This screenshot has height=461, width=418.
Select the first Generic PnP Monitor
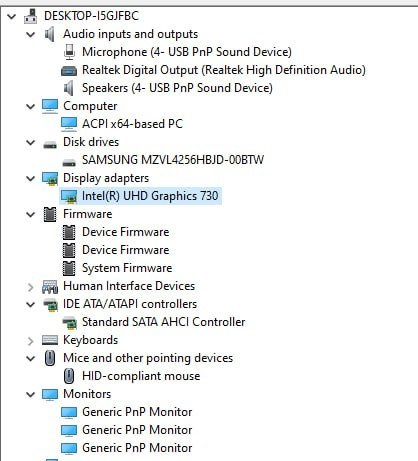click(x=137, y=412)
